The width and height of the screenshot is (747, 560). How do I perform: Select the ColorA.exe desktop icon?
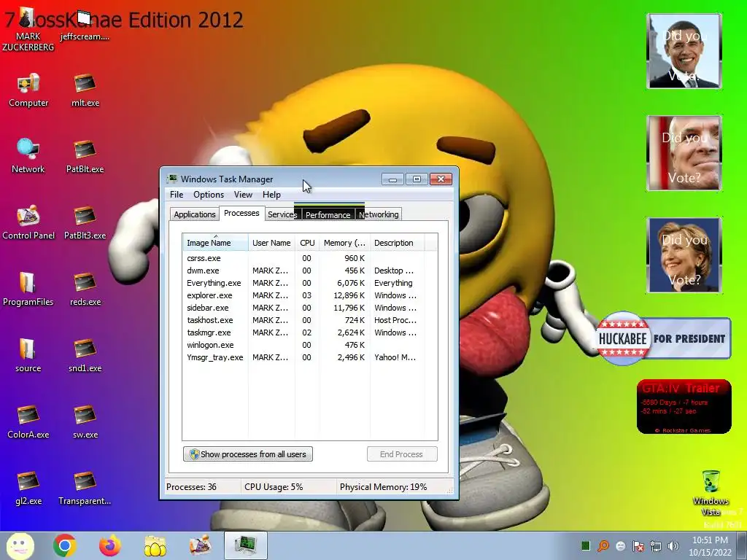pos(28,422)
